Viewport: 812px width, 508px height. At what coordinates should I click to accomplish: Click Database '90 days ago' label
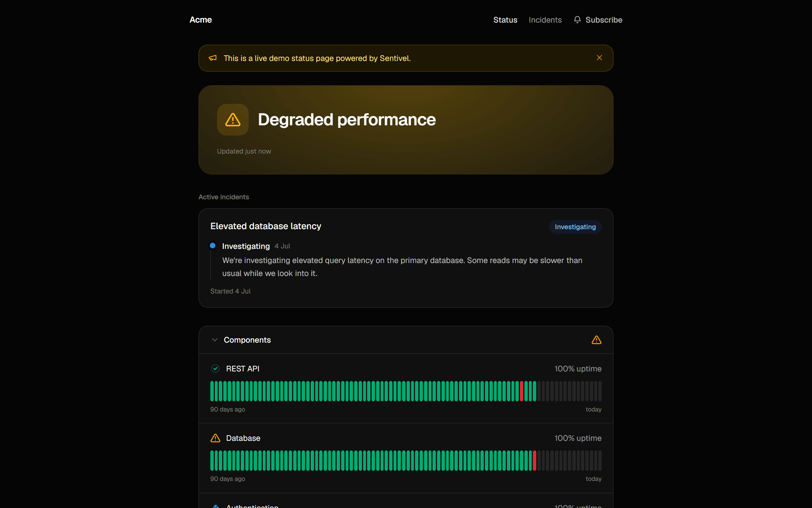pos(228,479)
